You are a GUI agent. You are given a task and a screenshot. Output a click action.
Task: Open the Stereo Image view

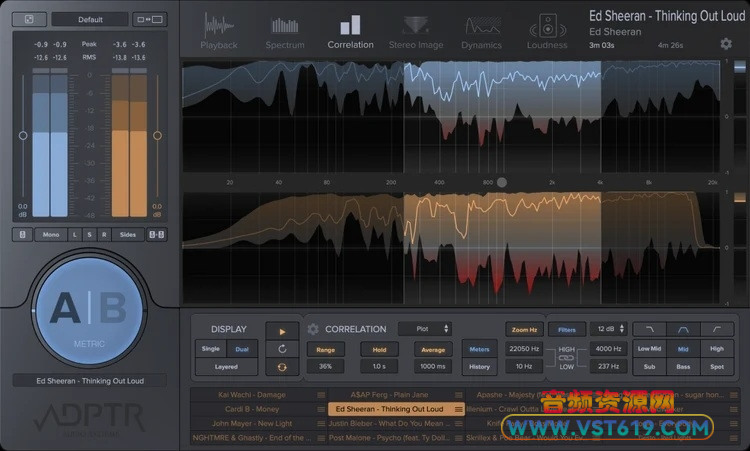pos(416,32)
